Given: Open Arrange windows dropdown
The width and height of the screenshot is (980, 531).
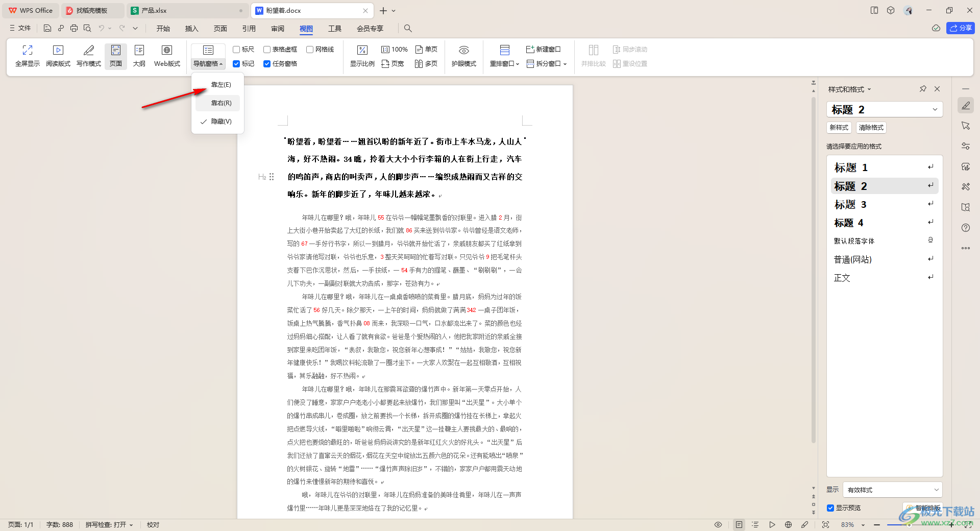Looking at the screenshot, I should coord(504,64).
